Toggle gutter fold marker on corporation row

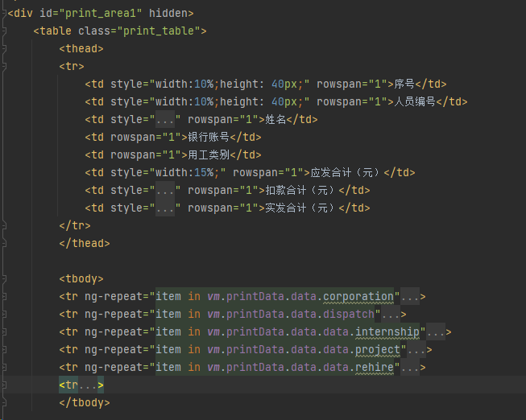tap(4, 296)
